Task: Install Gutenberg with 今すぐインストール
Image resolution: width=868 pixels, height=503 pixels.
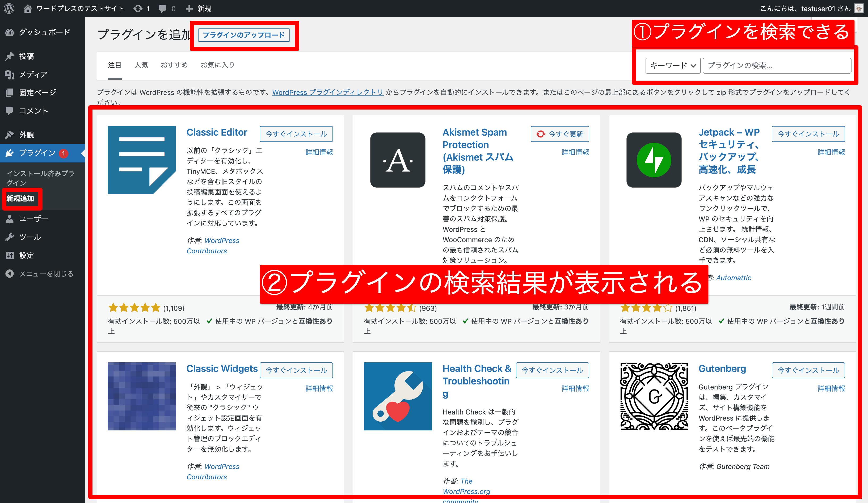Action: point(808,370)
